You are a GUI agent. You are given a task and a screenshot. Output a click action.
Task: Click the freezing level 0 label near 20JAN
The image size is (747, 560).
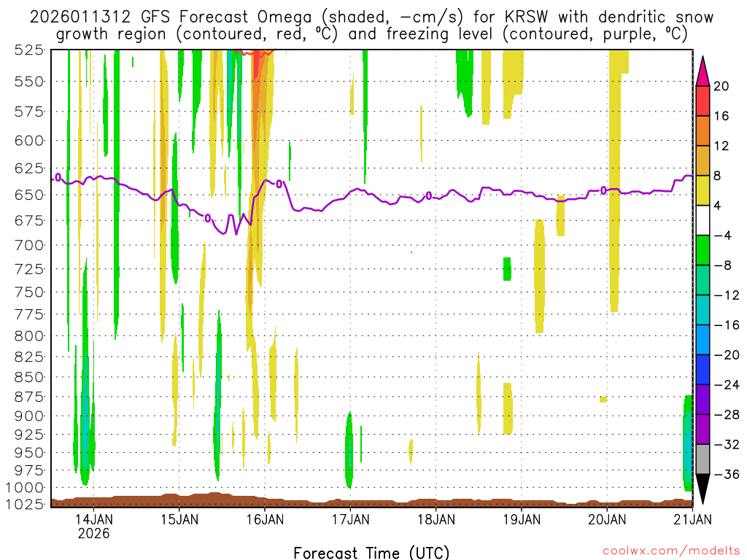click(x=603, y=190)
